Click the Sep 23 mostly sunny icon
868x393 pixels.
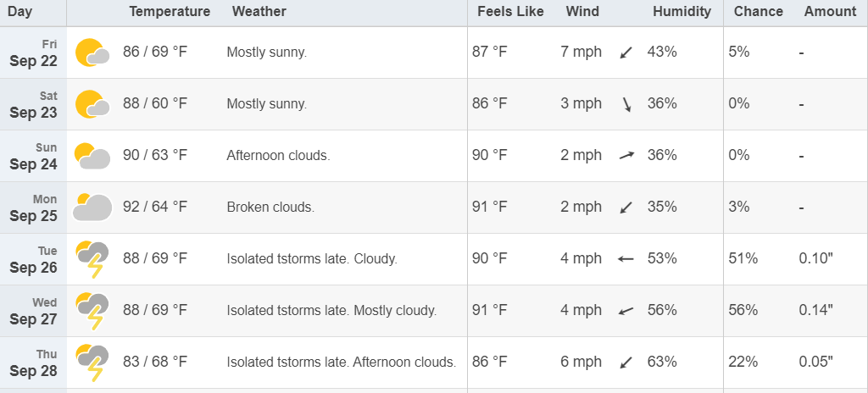tap(92, 104)
